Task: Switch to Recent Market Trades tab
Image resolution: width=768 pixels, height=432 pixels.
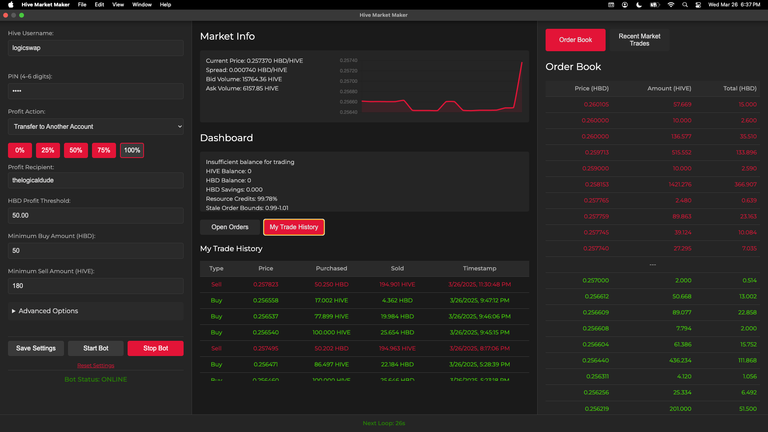Action: 639,40
